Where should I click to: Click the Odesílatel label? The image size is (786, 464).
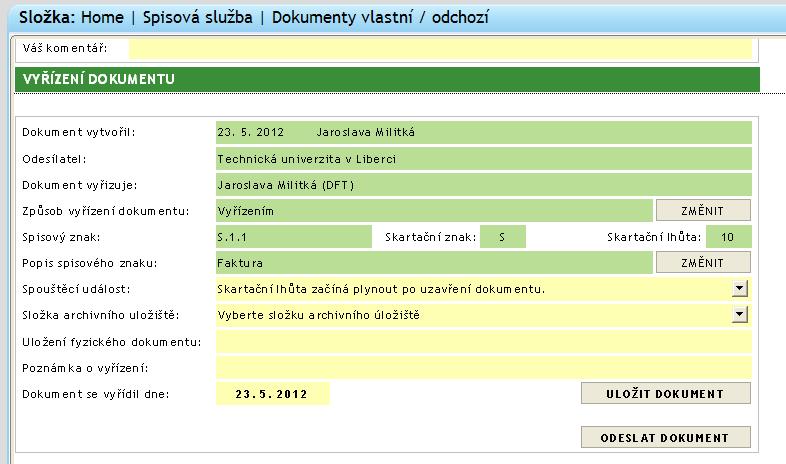[x=54, y=159]
